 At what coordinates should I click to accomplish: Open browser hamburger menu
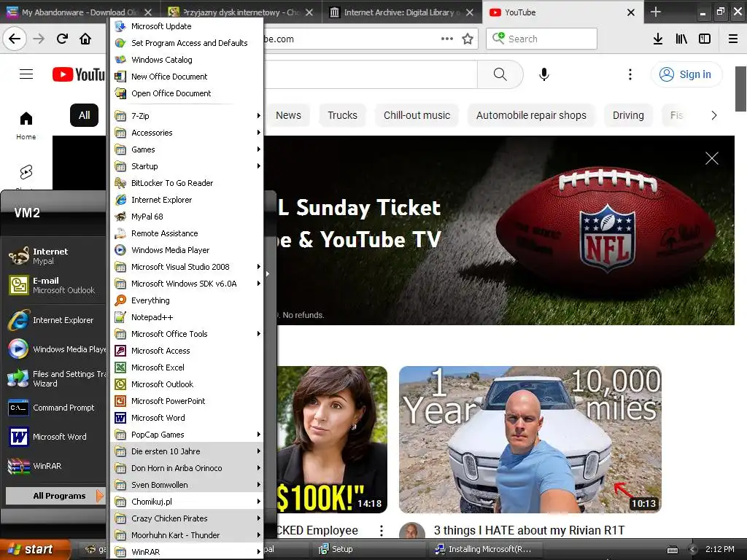[x=733, y=39]
